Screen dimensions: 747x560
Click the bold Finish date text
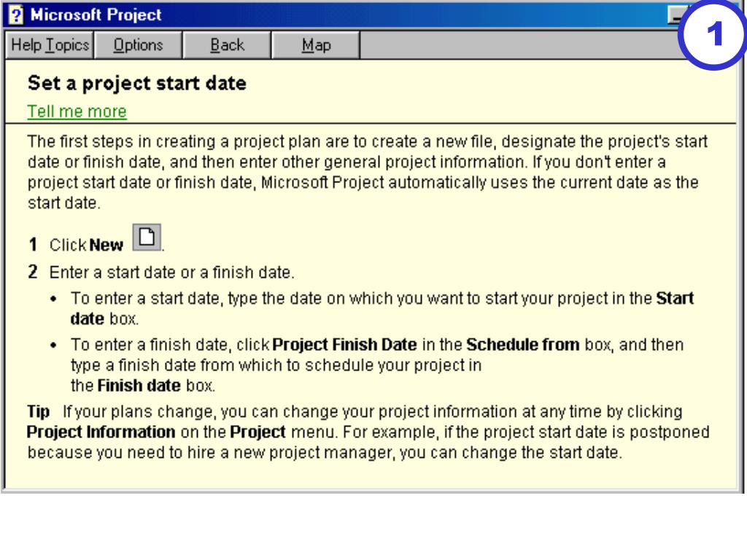click(x=139, y=385)
